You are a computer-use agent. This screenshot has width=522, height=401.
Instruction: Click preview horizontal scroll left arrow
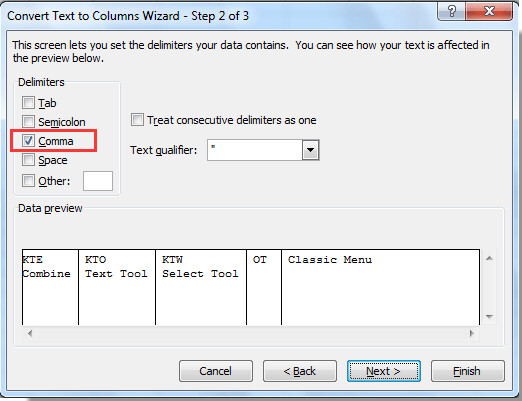pyautogui.click(x=30, y=333)
